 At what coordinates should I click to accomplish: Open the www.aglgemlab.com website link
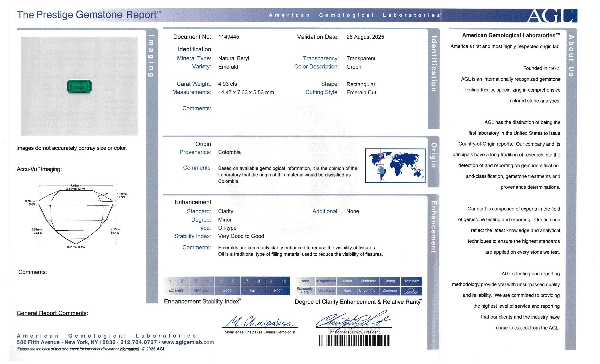[x=188, y=342]
